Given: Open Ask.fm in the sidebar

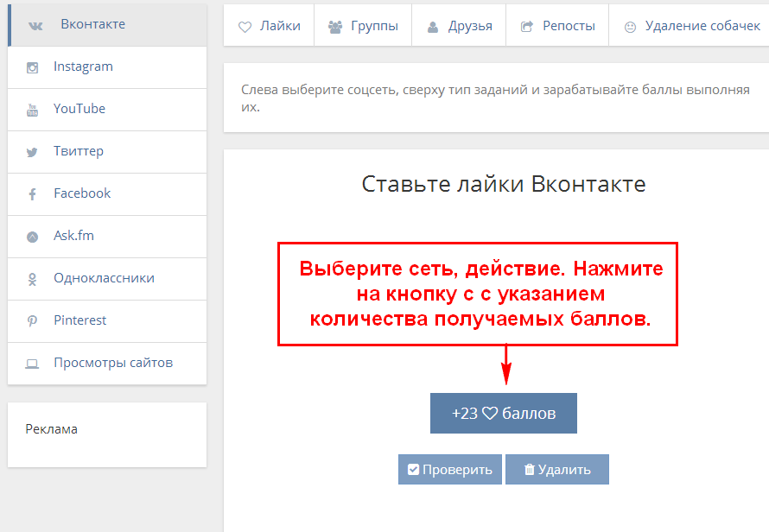Looking at the screenshot, I should pos(107,237).
